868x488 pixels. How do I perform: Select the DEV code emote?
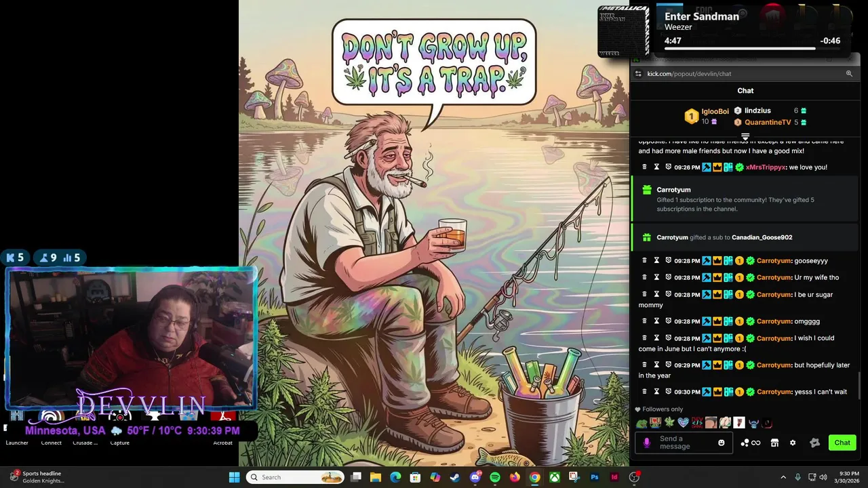pos(697,423)
